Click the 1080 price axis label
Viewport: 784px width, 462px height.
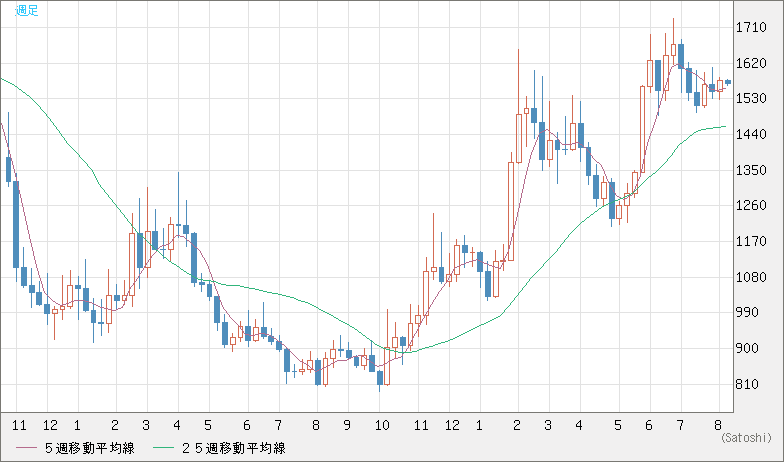click(x=751, y=278)
